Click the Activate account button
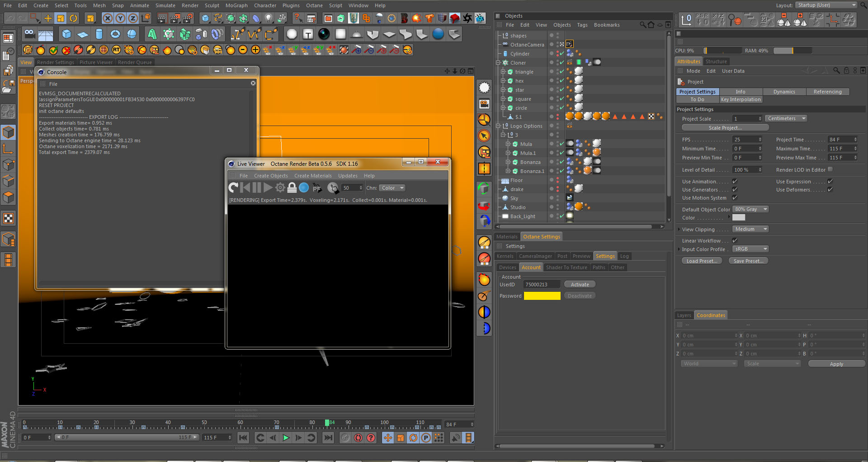This screenshot has height=462, width=868. point(580,285)
